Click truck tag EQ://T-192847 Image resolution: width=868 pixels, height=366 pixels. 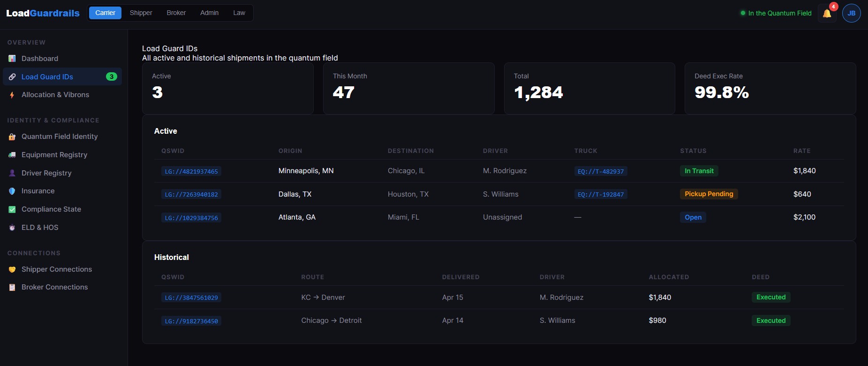pyautogui.click(x=600, y=194)
